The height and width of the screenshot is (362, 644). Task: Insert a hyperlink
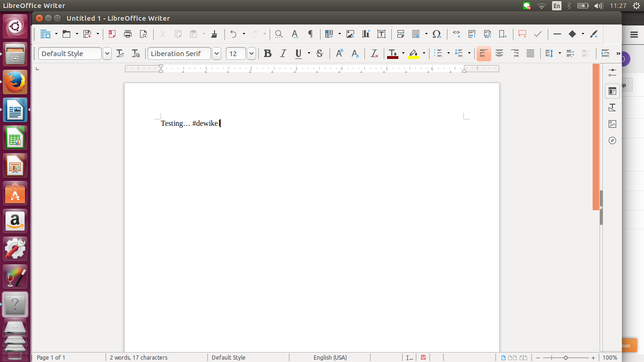tap(456, 34)
